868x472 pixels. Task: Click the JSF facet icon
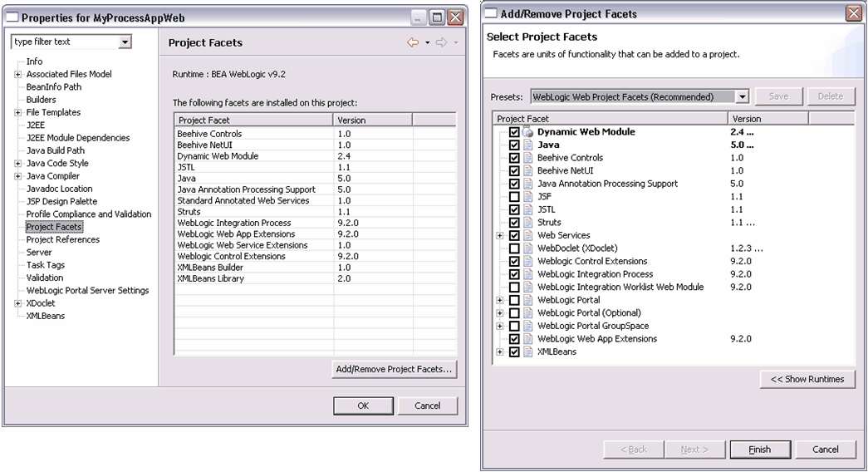pyautogui.click(x=527, y=197)
